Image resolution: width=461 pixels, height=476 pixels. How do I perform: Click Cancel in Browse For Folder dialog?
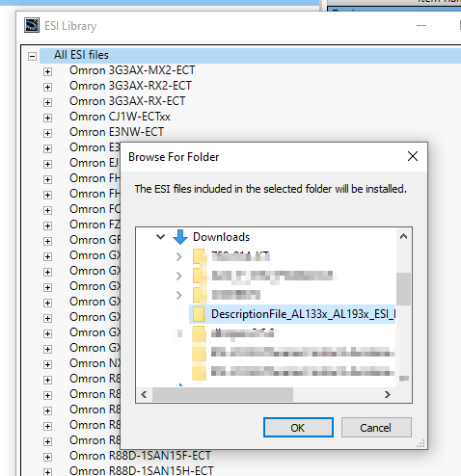point(376,428)
